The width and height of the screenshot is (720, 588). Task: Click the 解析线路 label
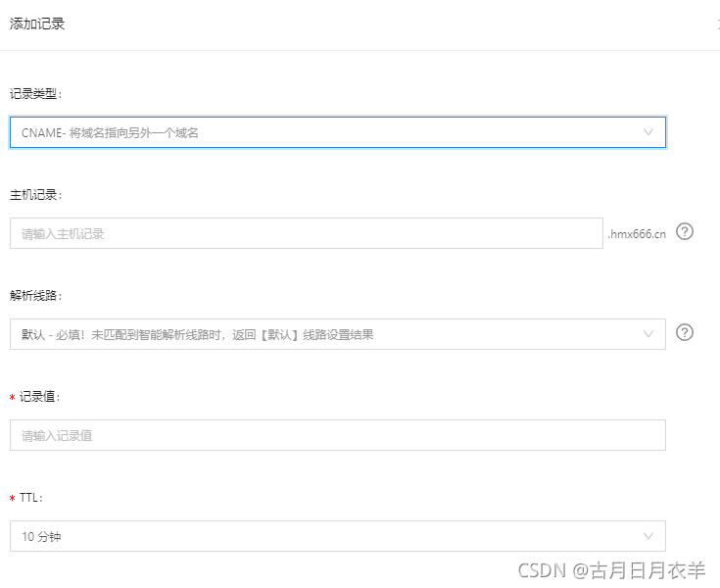pyautogui.click(x=35, y=295)
